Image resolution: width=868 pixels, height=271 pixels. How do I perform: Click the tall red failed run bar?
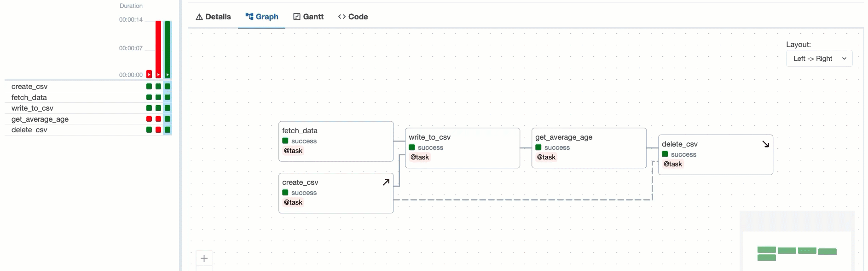coord(158,48)
